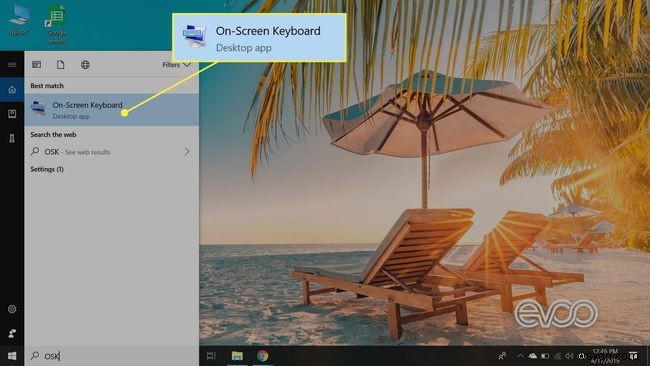650x366 pixels.
Task: Open the People icon in taskbar
Action: click(502, 356)
